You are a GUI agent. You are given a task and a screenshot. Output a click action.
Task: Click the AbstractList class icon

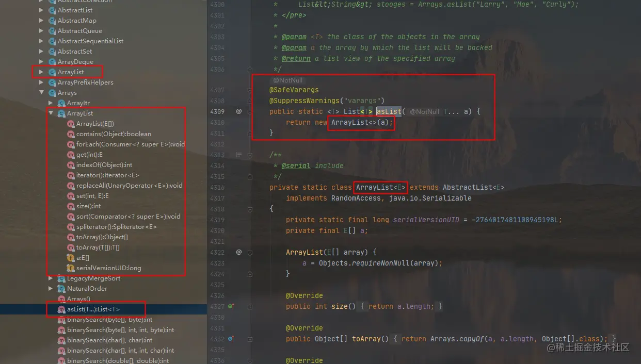coord(52,10)
